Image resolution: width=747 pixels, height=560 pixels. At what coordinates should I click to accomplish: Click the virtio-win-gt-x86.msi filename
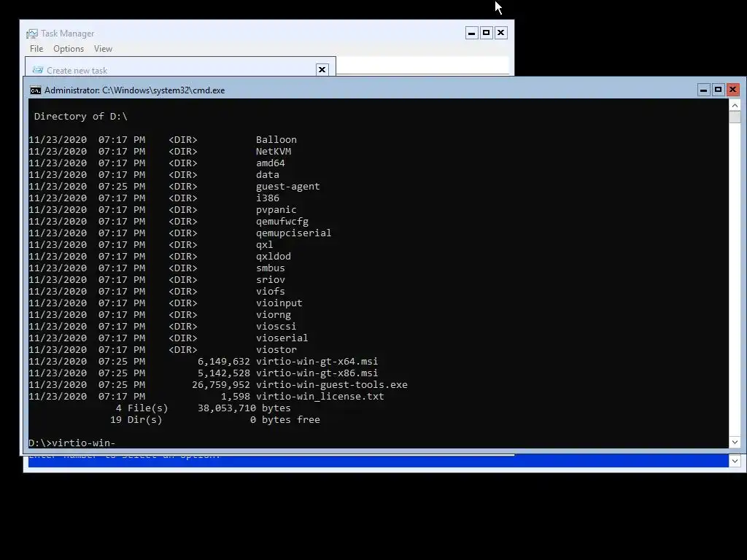coord(317,373)
